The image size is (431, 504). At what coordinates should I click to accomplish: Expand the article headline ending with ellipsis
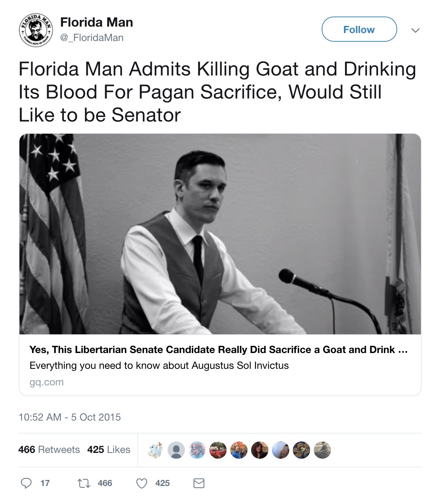[220, 348]
